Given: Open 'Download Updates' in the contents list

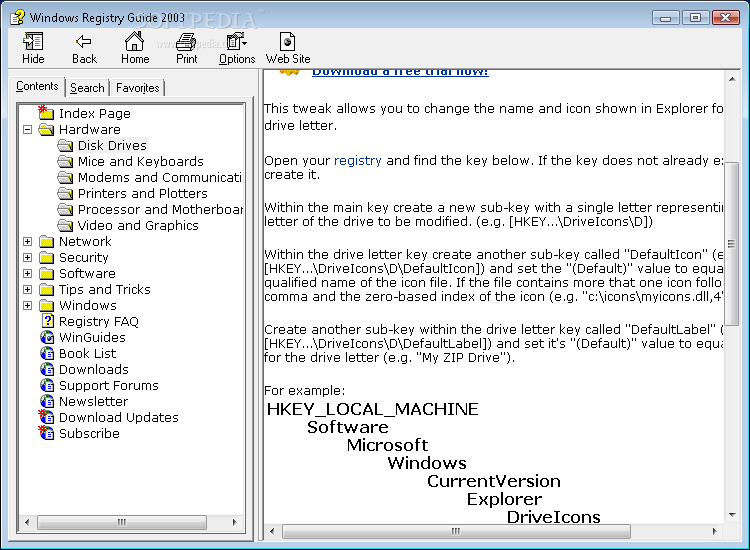Looking at the screenshot, I should (x=119, y=418).
